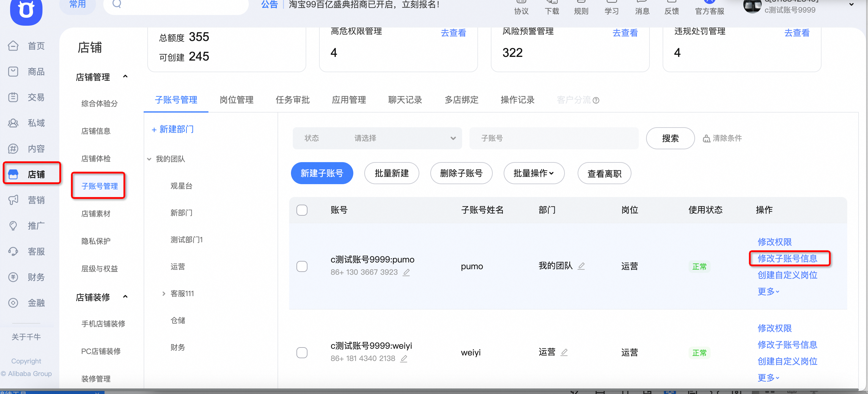868x394 pixels.
Task: Edit phone number pencil for pumo
Action: pos(406,272)
